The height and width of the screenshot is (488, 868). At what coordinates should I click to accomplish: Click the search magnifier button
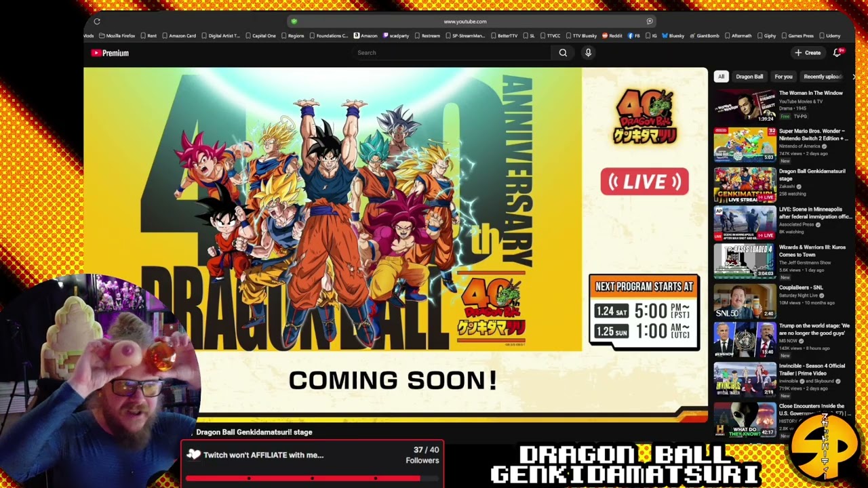563,53
